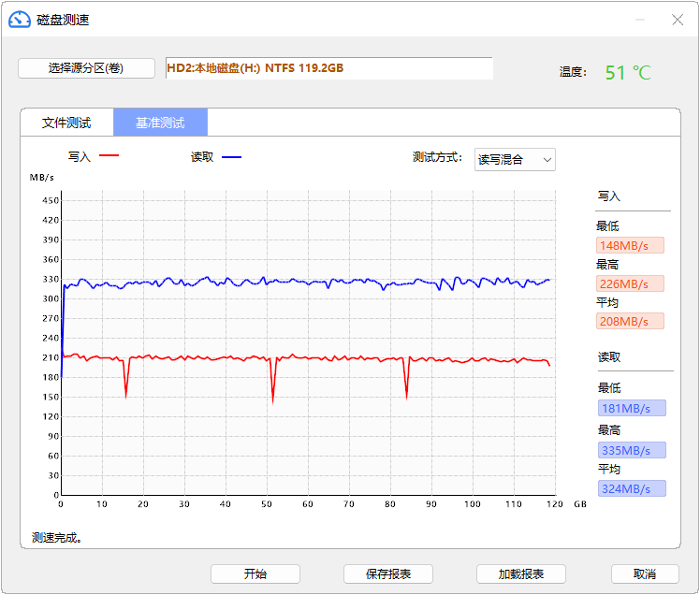This screenshot has width=700, height=595.
Task: Click write minimum value 148MB/s
Action: coord(630,245)
